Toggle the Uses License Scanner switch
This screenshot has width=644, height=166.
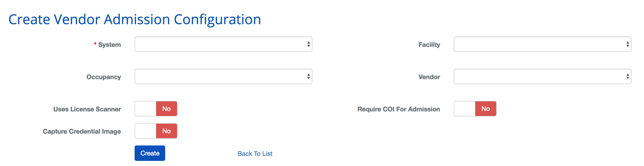click(x=156, y=109)
